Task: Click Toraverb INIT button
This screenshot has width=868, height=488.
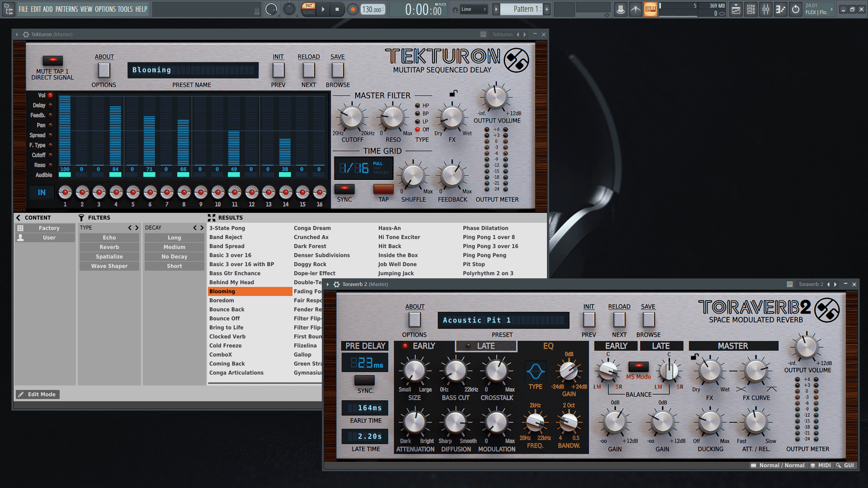Action: (589, 306)
